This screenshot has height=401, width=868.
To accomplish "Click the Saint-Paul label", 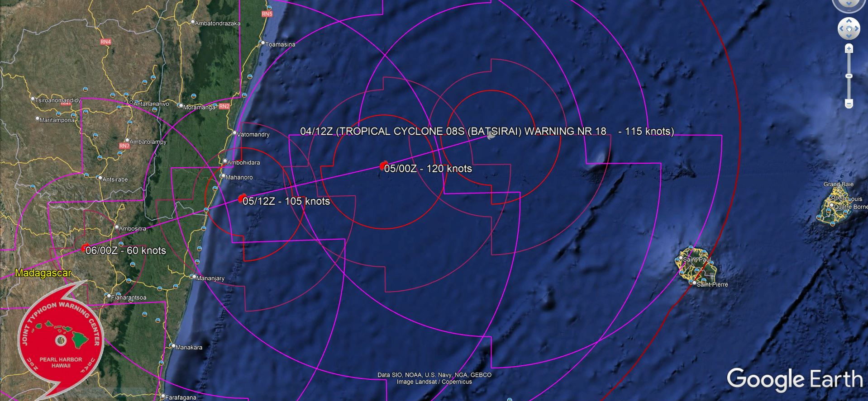I will click(x=697, y=260).
